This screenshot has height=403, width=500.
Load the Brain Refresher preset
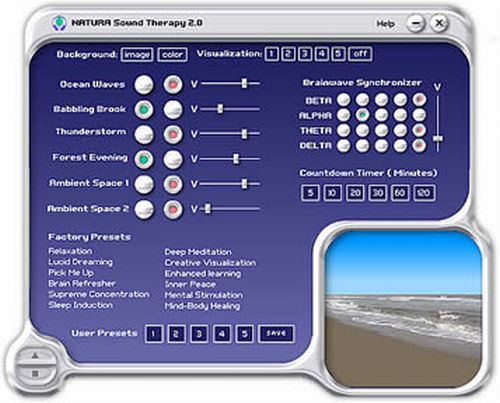pos(82,283)
